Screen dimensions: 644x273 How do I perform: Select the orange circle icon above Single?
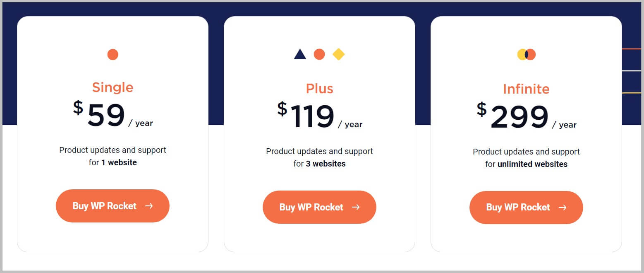pos(113,54)
